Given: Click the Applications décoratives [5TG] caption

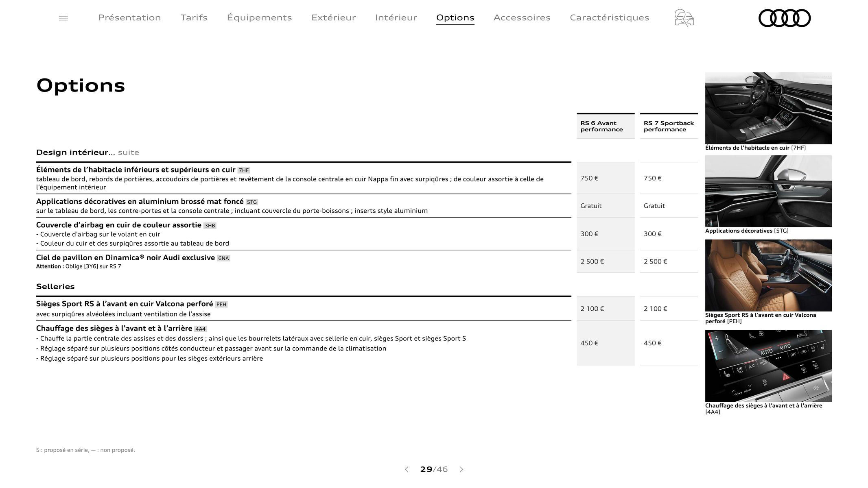Looking at the screenshot, I should [747, 231].
